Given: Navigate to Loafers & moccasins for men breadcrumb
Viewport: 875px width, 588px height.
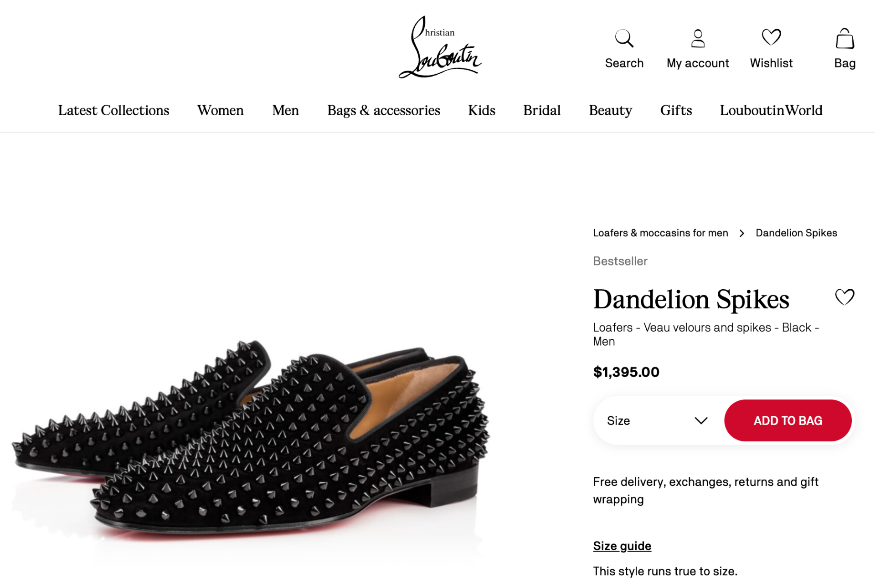Looking at the screenshot, I should [660, 233].
